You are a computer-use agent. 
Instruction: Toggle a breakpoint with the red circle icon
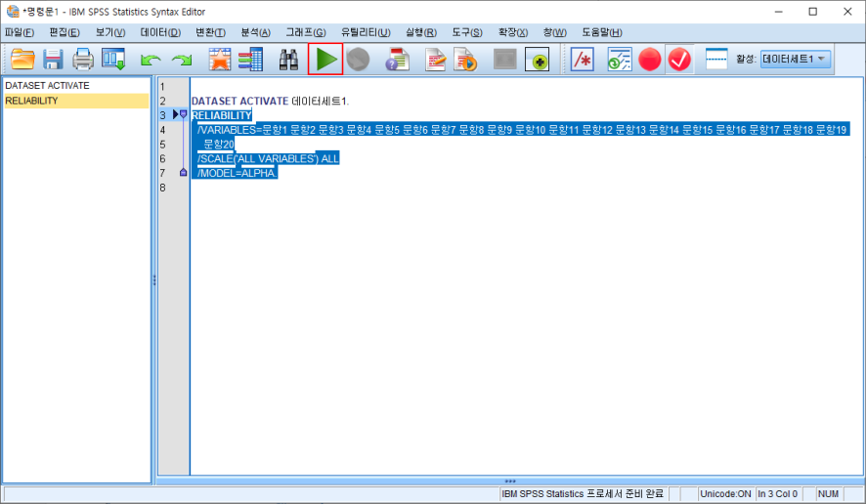[649, 59]
